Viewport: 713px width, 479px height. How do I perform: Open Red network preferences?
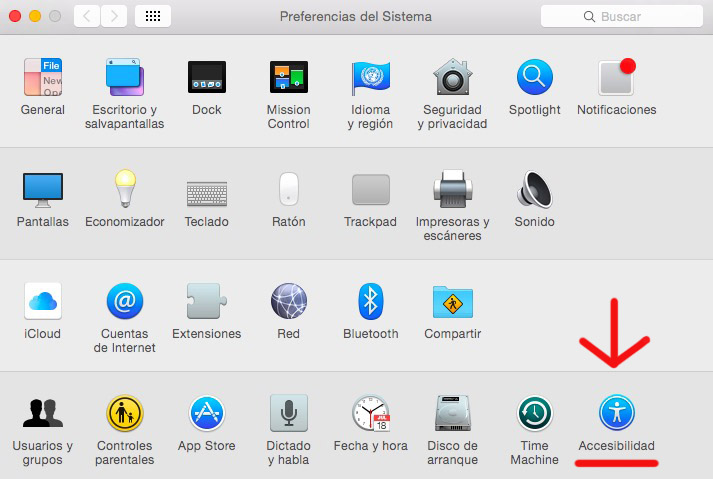(x=289, y=301)
